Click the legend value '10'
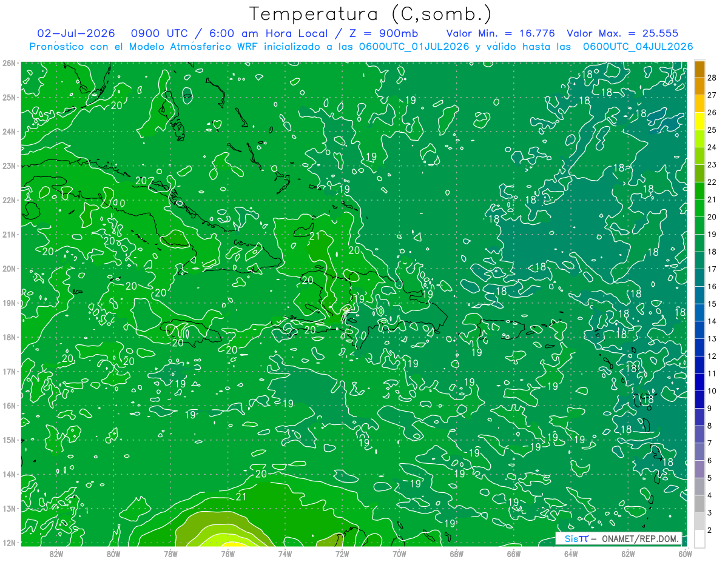The image size is (728, 562). (712, 390)
